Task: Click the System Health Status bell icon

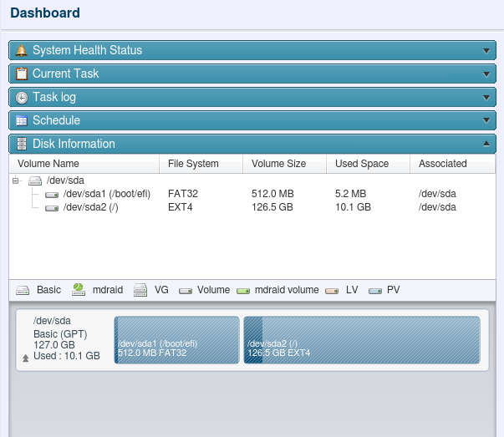Action: click(x=22, y=50)
